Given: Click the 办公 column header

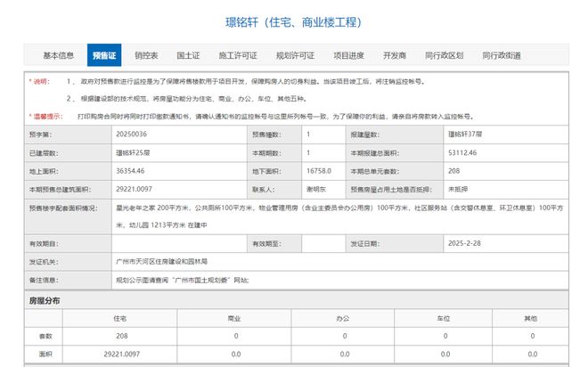Looking at the screenshot, I should pyautogui.click(x=343, y=319).
